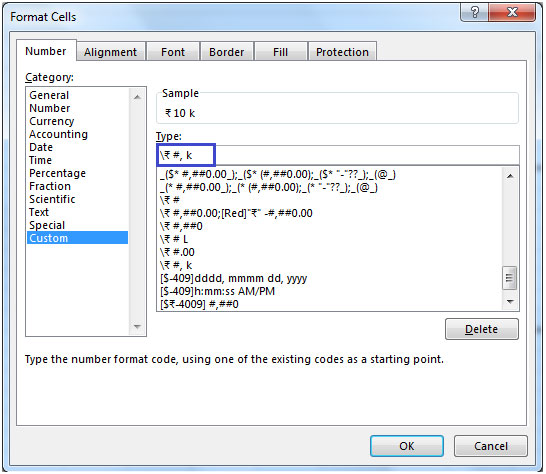This screenshot has height=474, width=546.
Task: Click the help question mark button
Action: click(474, 13)
